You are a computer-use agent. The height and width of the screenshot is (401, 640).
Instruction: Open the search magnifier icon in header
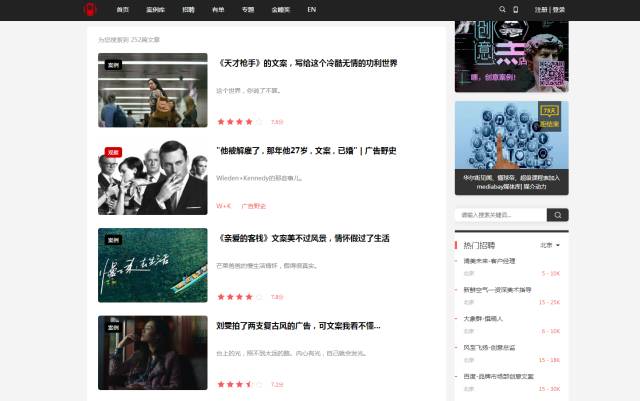click(502, 9)
